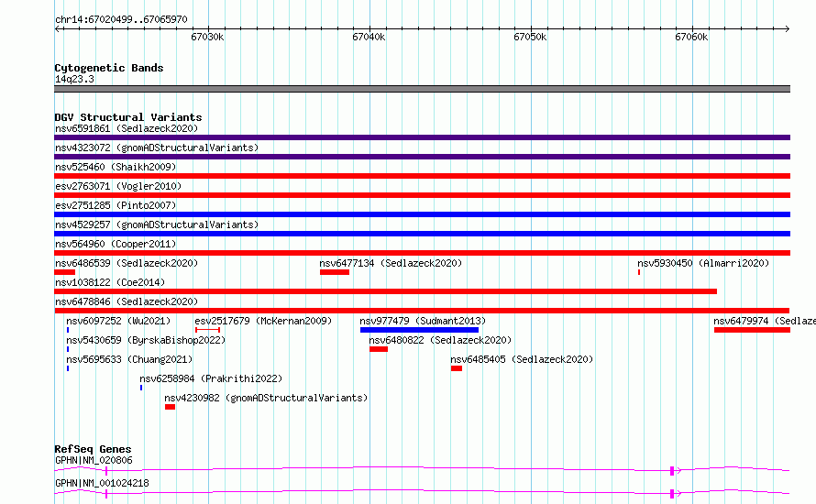This screenshot has width=816, height=504.
Task: Open the esv2763071 (Vogler2010) label
Action: point(118,186)
